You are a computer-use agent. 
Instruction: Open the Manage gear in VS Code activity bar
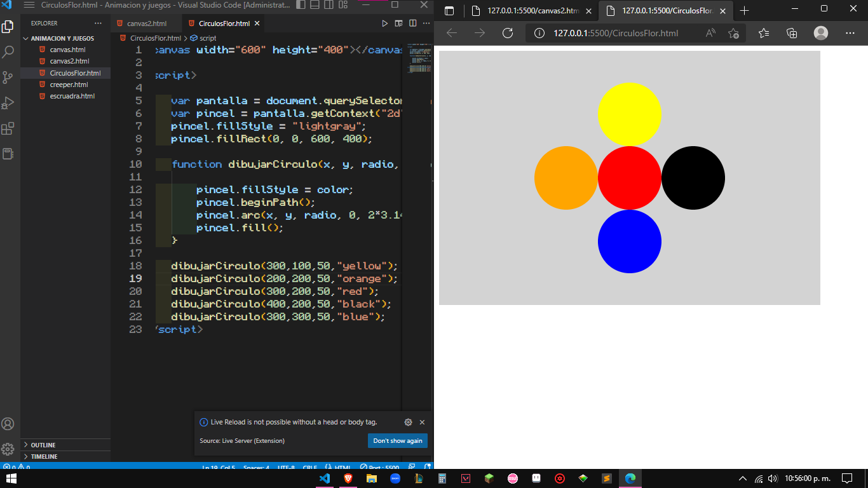click(x=8, y=449)
